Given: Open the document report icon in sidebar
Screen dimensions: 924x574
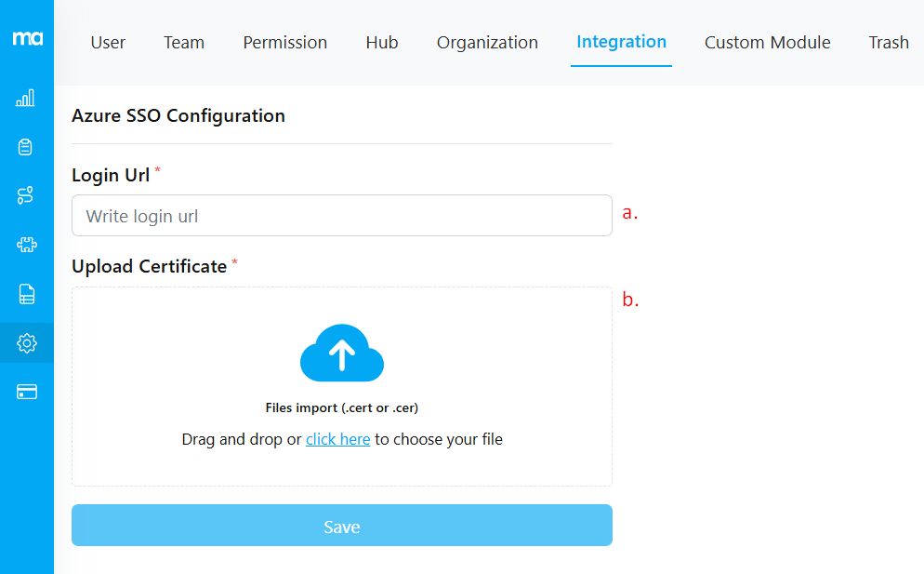Looking at the screenshot, I should tap(27, 293).
